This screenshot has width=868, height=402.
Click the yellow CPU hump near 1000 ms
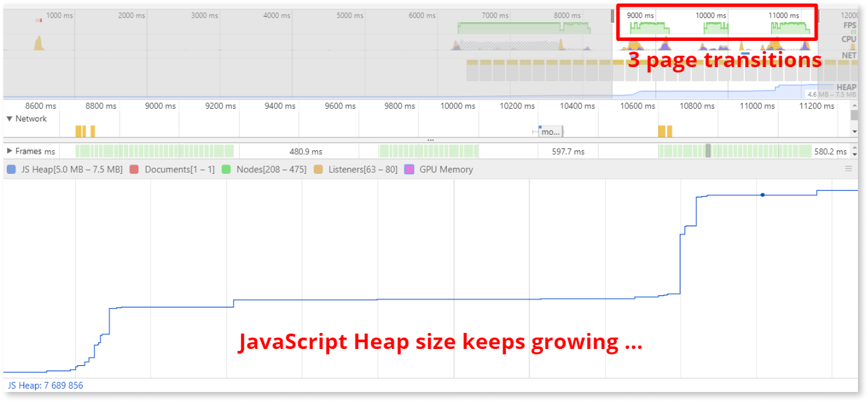(x=38, y=44)
